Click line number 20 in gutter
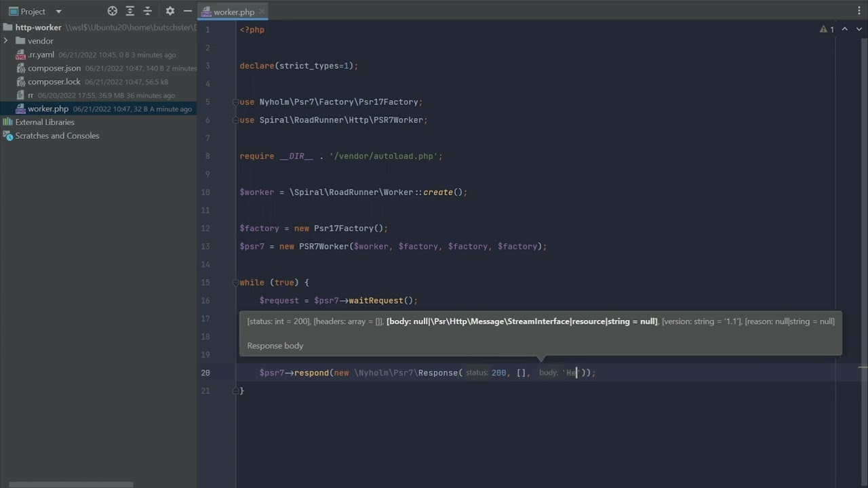 point(205,372)
